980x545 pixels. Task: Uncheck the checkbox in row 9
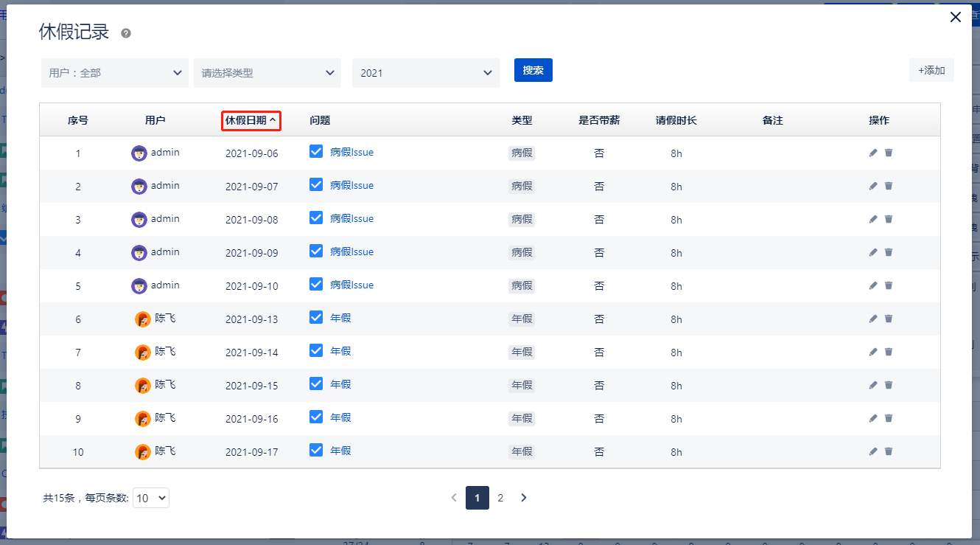click(316, 417)
